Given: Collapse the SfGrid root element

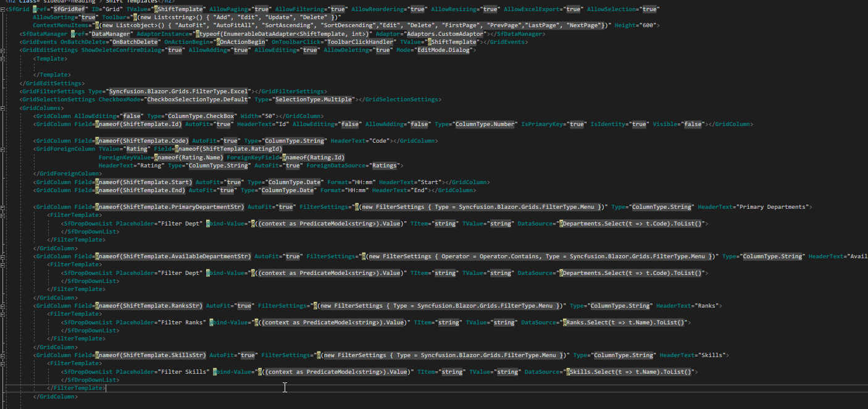Looking at the screenshot, I should [x=4, y=9].
